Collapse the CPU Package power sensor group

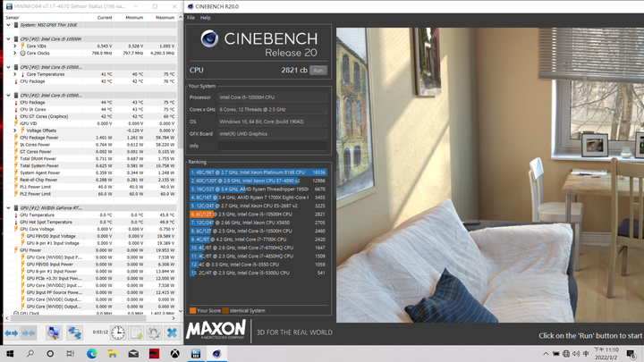pos(8,96)
